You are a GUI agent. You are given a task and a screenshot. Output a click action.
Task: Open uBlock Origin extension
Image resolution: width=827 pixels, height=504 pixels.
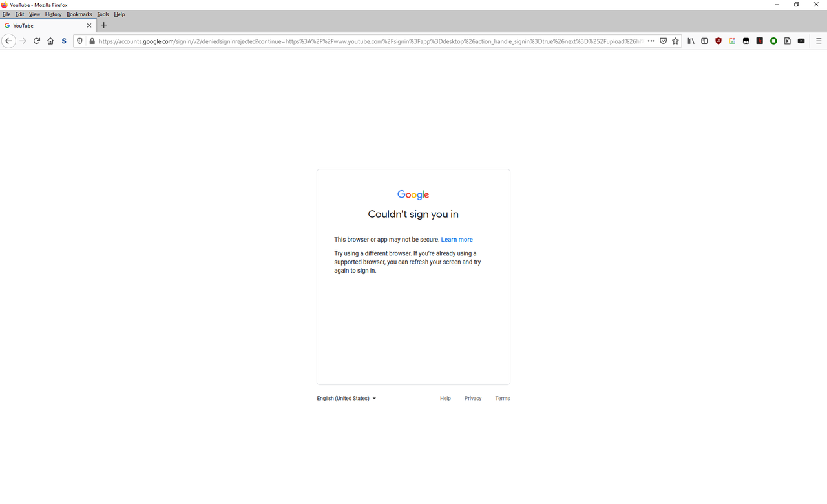coord(718,41)
